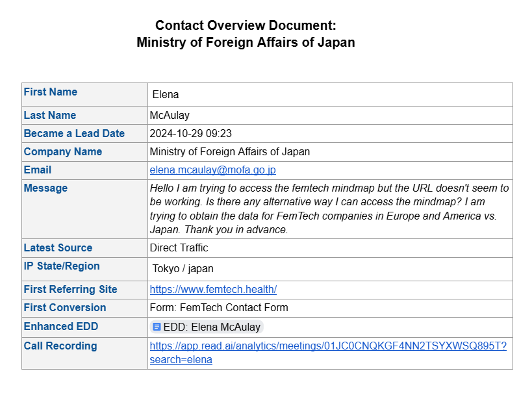Image resolution: width=532 pixels, height=393 pixels.
Task: Click the 'McAulay' last name value
Action: pos(170,116)
